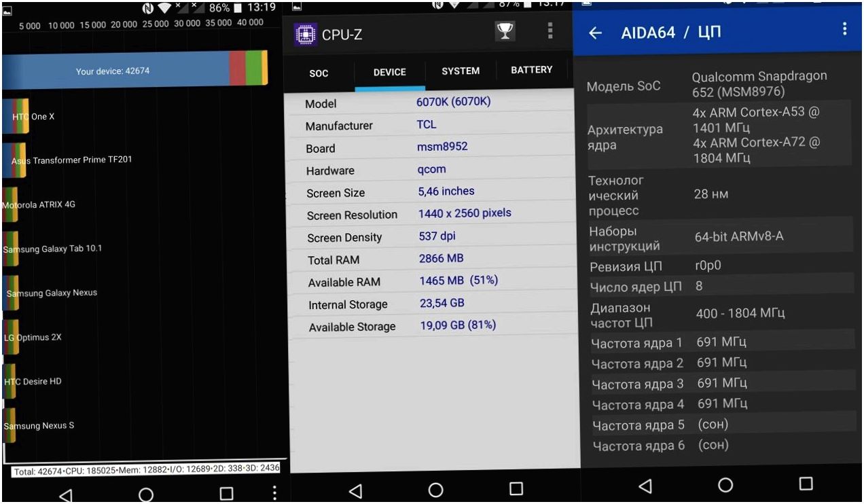Tap the Wi-Fi status icon in benchmark screen
This screenshot has height=504, width=864.
[165, 8]
